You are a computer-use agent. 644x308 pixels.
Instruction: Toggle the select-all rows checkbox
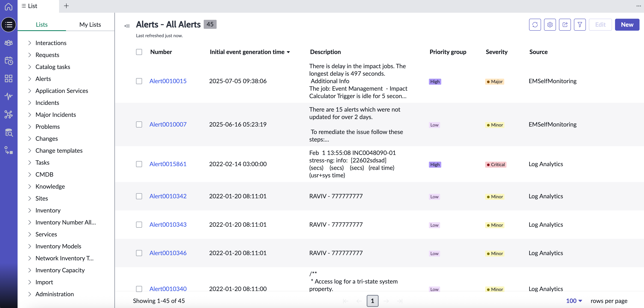click(139, 52)
